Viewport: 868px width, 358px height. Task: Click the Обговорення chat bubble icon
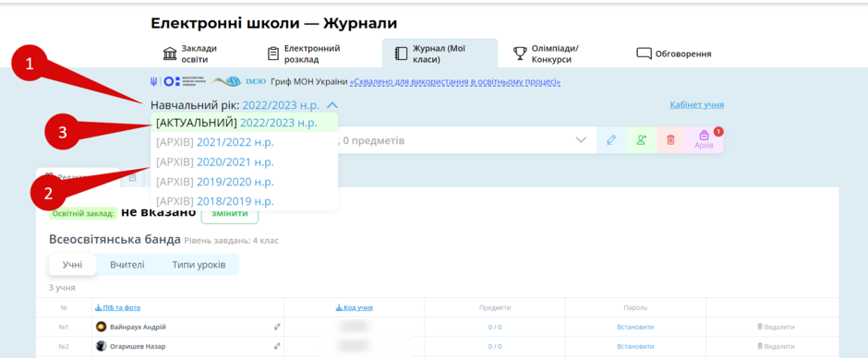tap(644, 54)
